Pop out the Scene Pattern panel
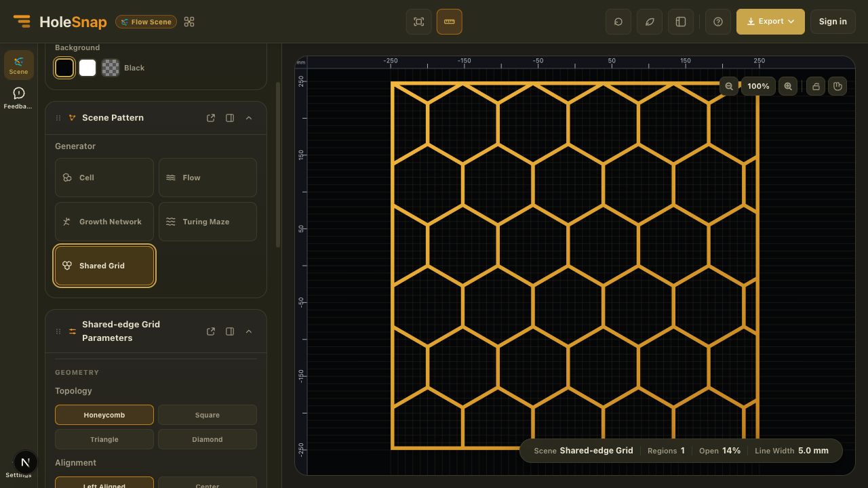The image size is (868, 488). click(211, 118)
